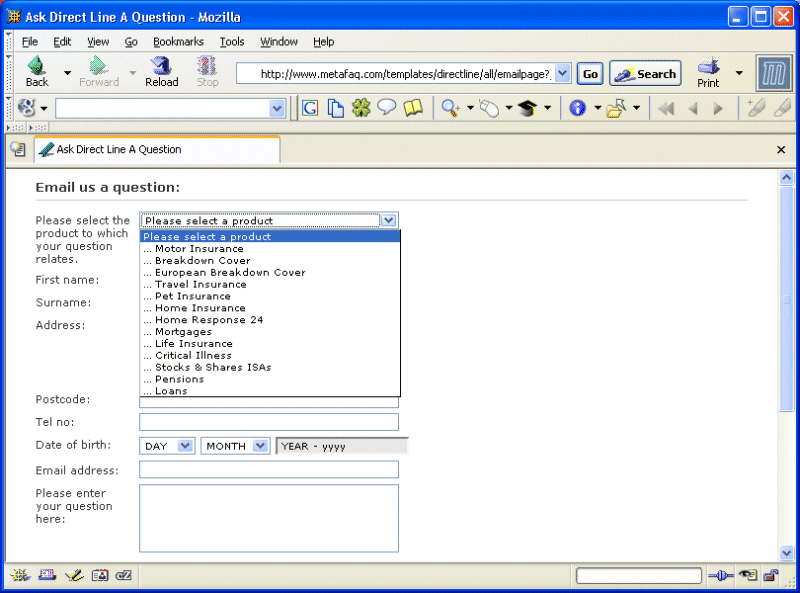Open the Bookmarks menu
Image resolution: width=800 pixels, height=593 pixels.
pyautogui.click(x=179, y=42)
